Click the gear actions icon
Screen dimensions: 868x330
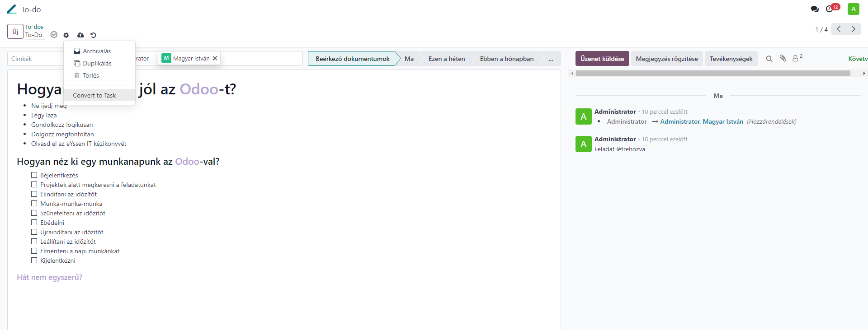[x=66, y=35]
